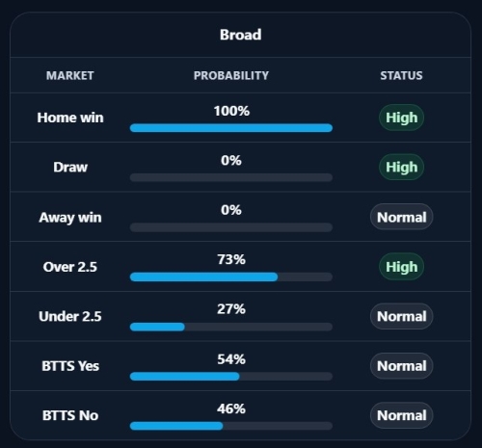Select the BTTS No market label
The width and height of the screenshot is (482, 448).
70,415
